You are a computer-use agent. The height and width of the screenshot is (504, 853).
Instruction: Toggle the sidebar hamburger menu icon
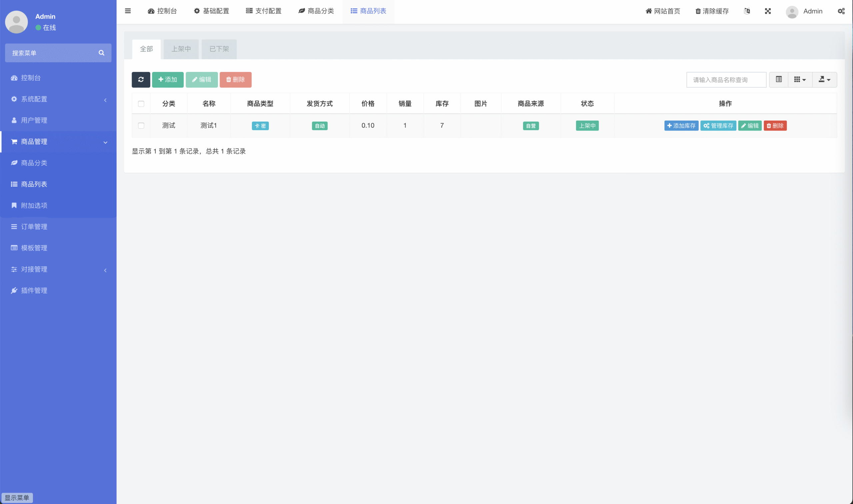128,11
